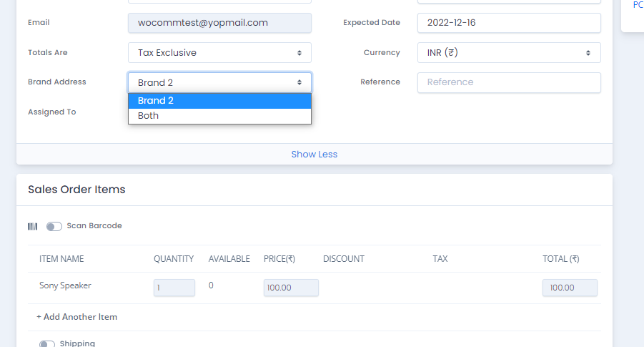Collapse the Brand Address dropdown
Screen dimensions: 644x347
(x=219, y=83)
